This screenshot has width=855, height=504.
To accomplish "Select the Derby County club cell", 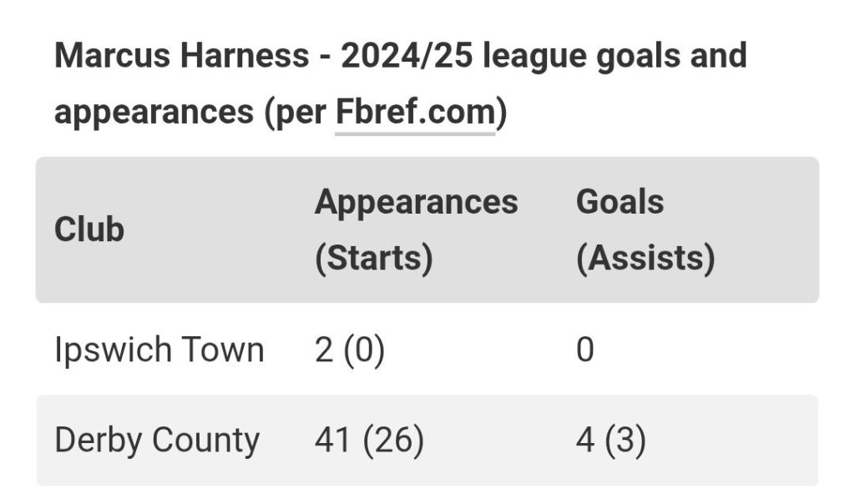I will click(x=157, y=441).
